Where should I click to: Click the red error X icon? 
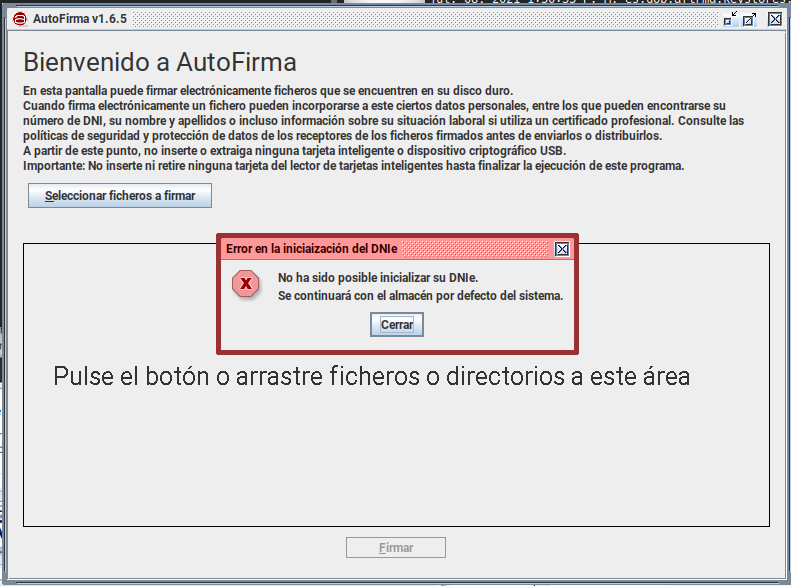pyautogui.click(x=246, y=285)
